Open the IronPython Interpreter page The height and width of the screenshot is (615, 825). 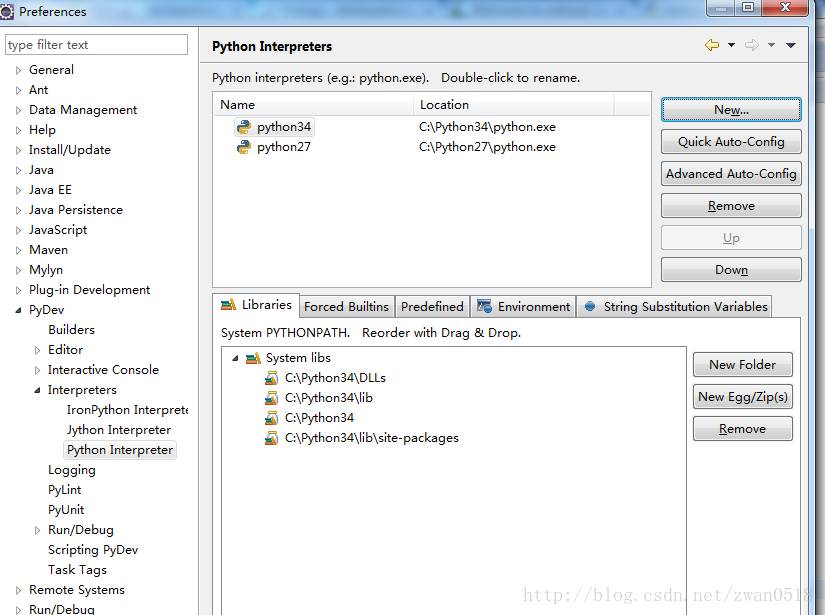pos(127,410)
